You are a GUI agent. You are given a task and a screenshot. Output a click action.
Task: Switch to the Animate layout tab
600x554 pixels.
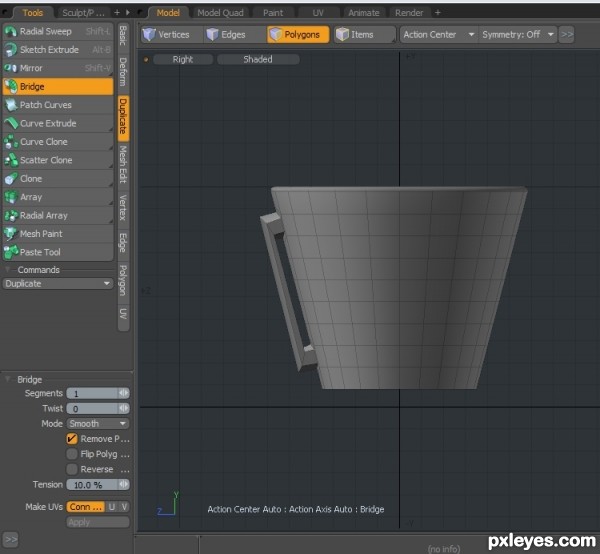pos(364,13)
